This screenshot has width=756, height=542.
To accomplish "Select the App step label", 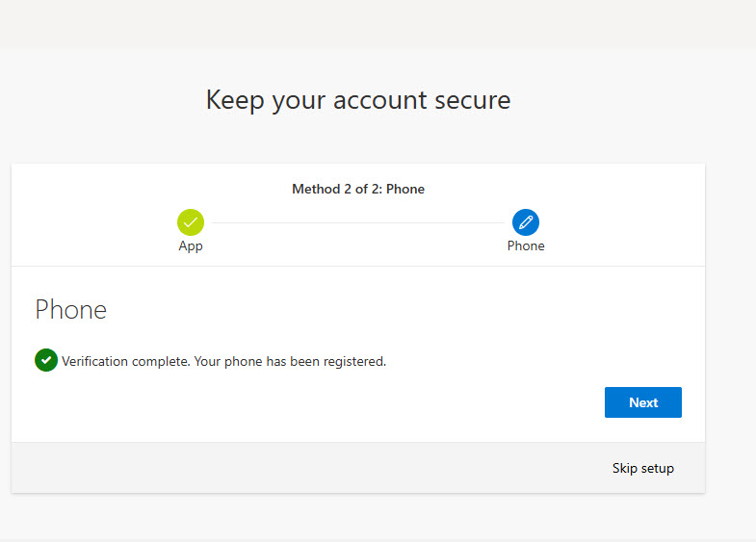I will 191,246.
